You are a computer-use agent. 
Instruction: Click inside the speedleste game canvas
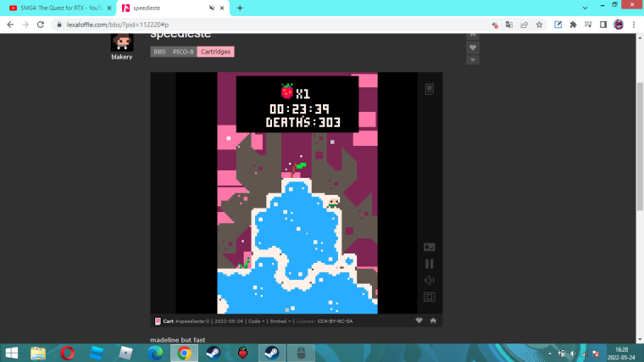coord(297,193)
